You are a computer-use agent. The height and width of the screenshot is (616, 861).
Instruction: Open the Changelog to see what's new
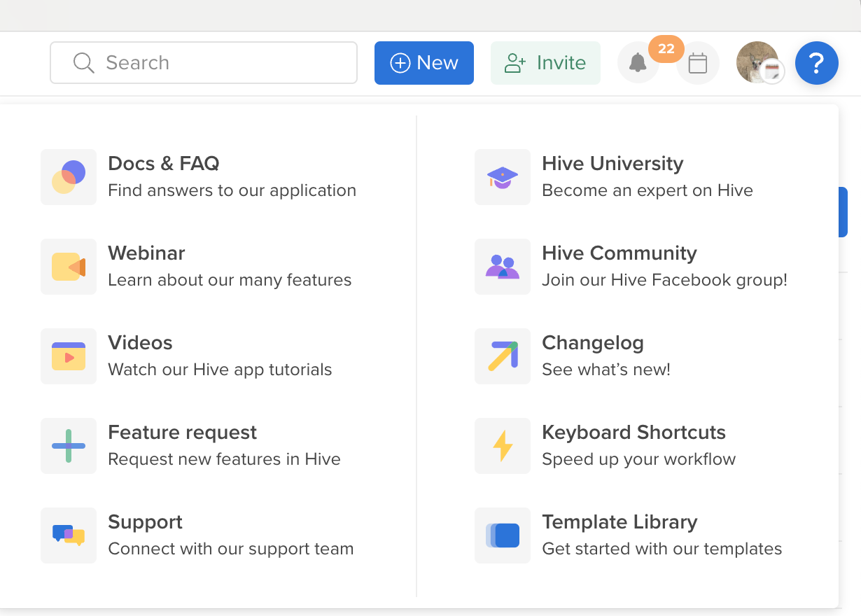pos(593,342)
